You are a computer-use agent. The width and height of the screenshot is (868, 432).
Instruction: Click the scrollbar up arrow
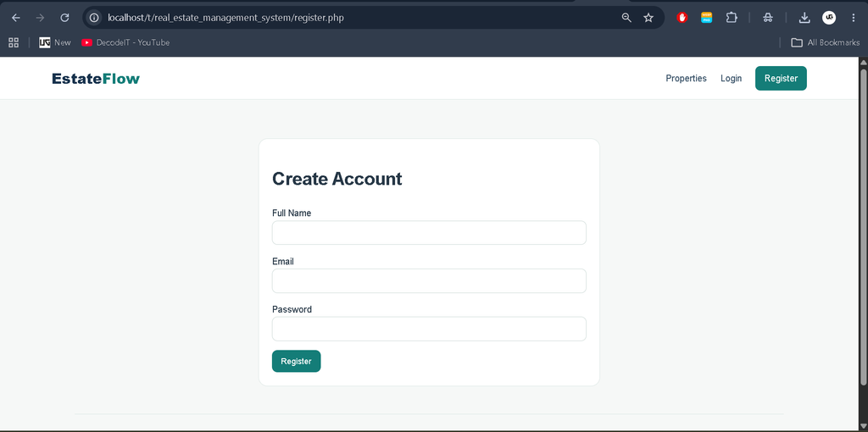point(863,62)
